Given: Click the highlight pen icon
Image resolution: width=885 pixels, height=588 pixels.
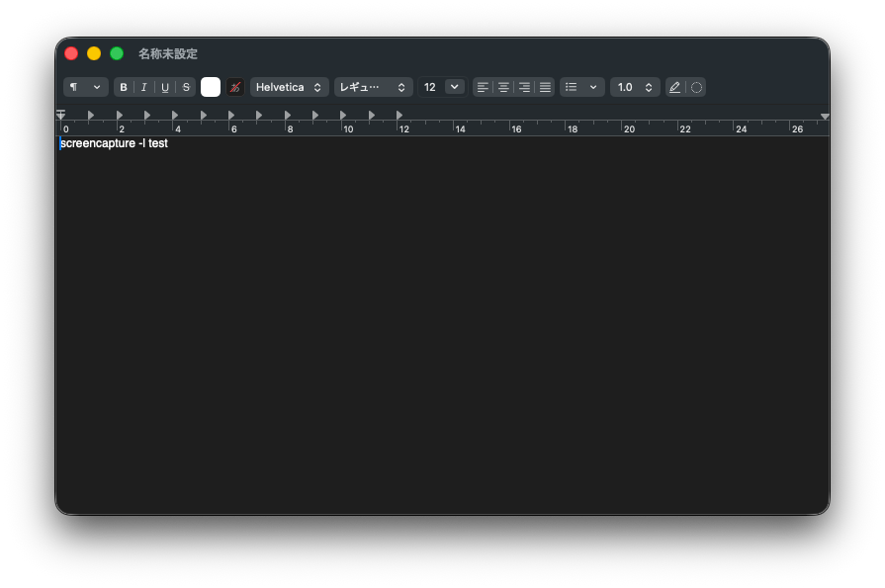Looking at the screenshot, I should point(675,88).
